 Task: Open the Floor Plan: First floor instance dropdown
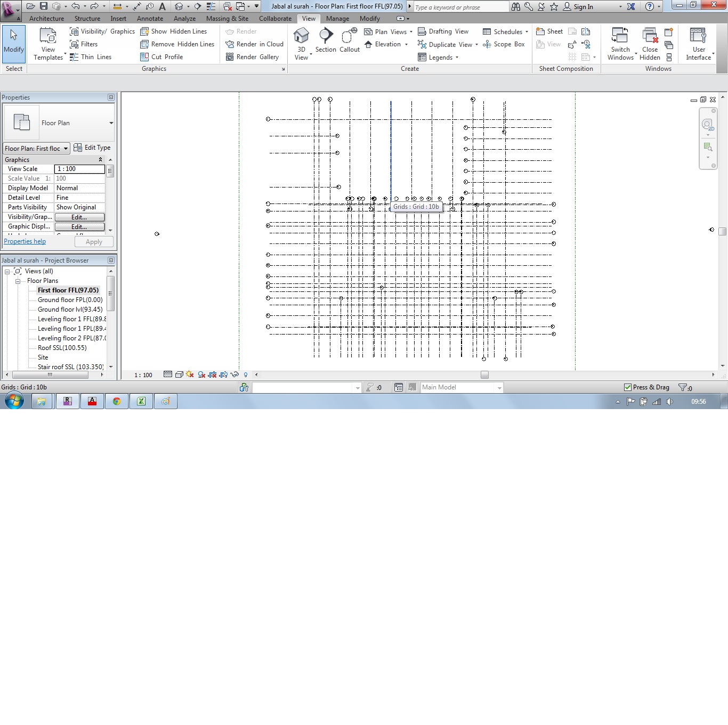[x=37, y=149]
